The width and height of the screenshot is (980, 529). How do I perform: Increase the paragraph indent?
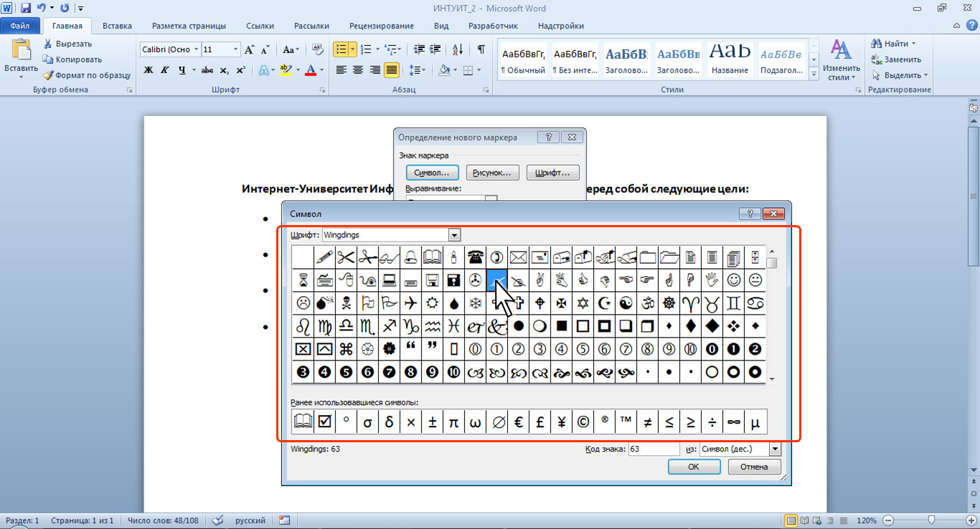(434, 49)
